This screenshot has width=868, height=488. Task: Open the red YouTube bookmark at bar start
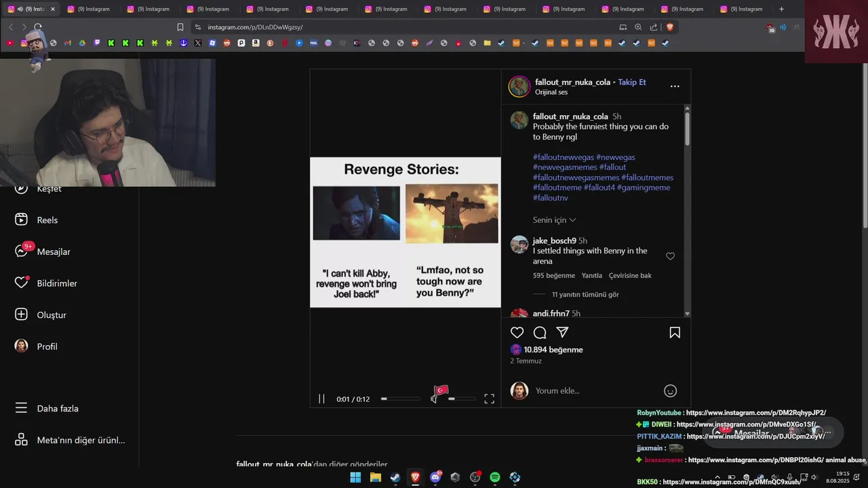point(9,43)
